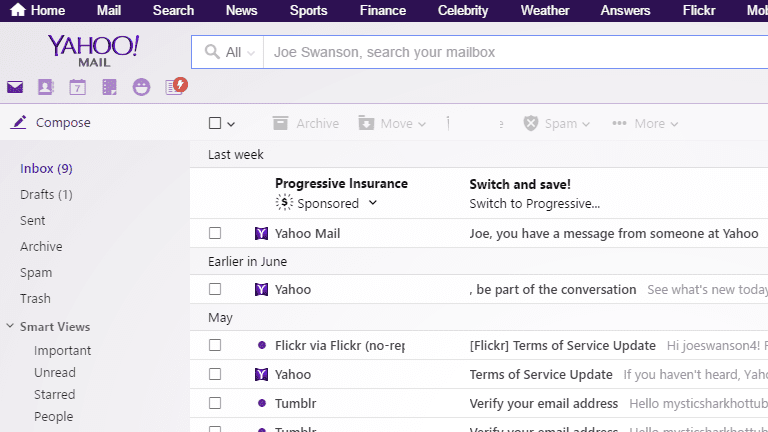Click the search magnifier icon
This screenshot has width=768, height=432.
click(x=212, y=52)
